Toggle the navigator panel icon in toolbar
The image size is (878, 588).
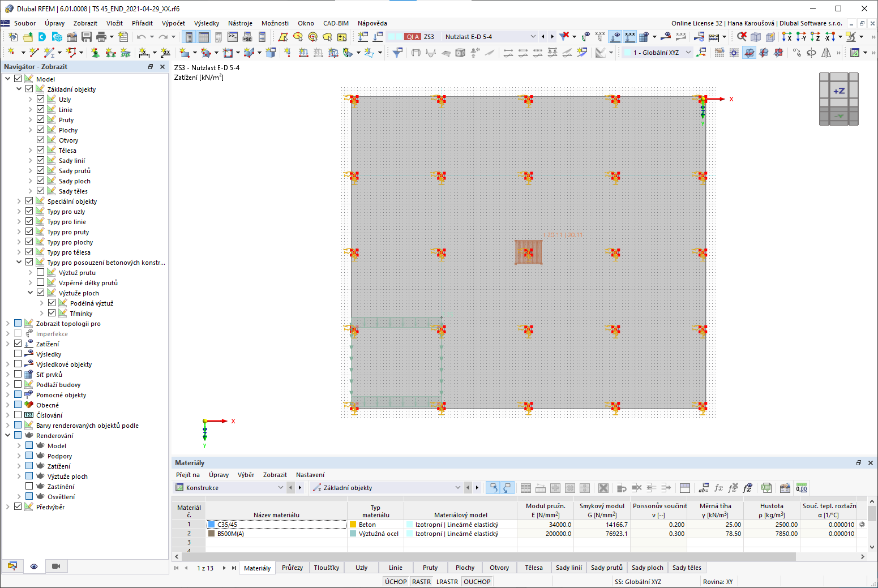(189, 37)
